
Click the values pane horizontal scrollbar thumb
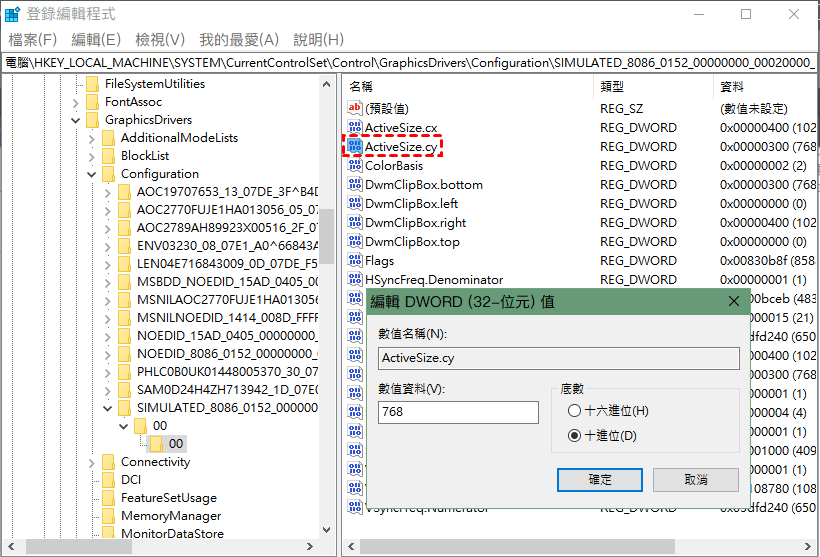coord(517,547)
